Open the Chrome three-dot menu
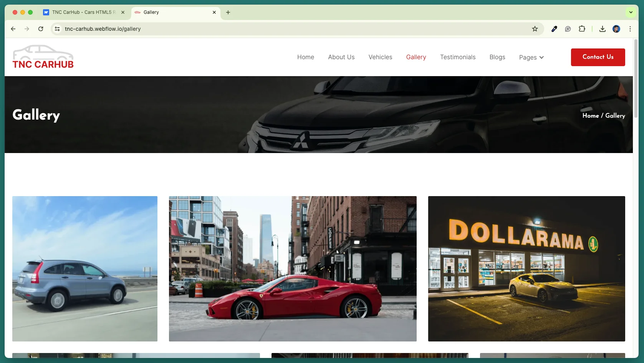 630,29
